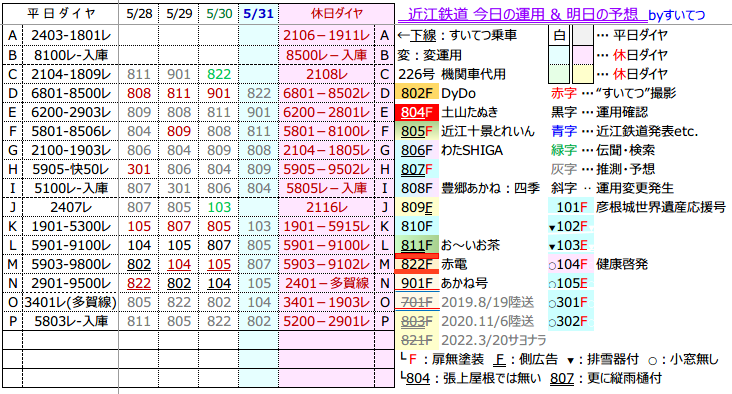732x394 pixels.
Task: Click the 808F legend cell
Action: [417, 188]
